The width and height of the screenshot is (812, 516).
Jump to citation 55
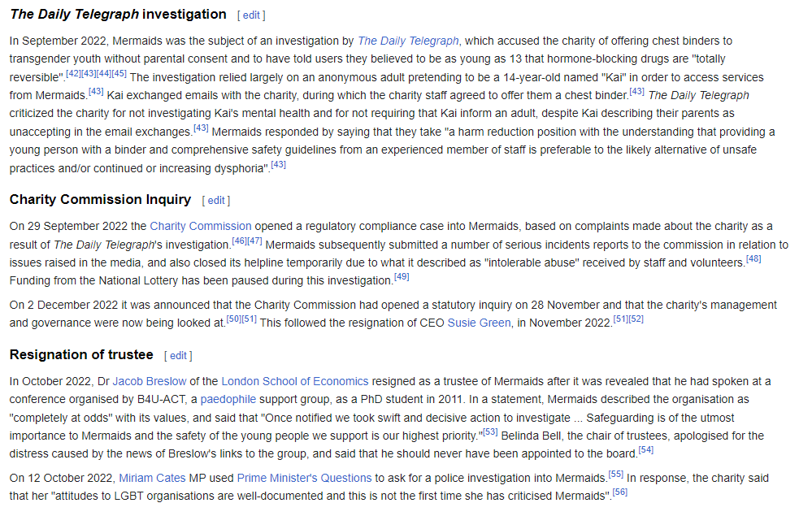tap(616, 475)
